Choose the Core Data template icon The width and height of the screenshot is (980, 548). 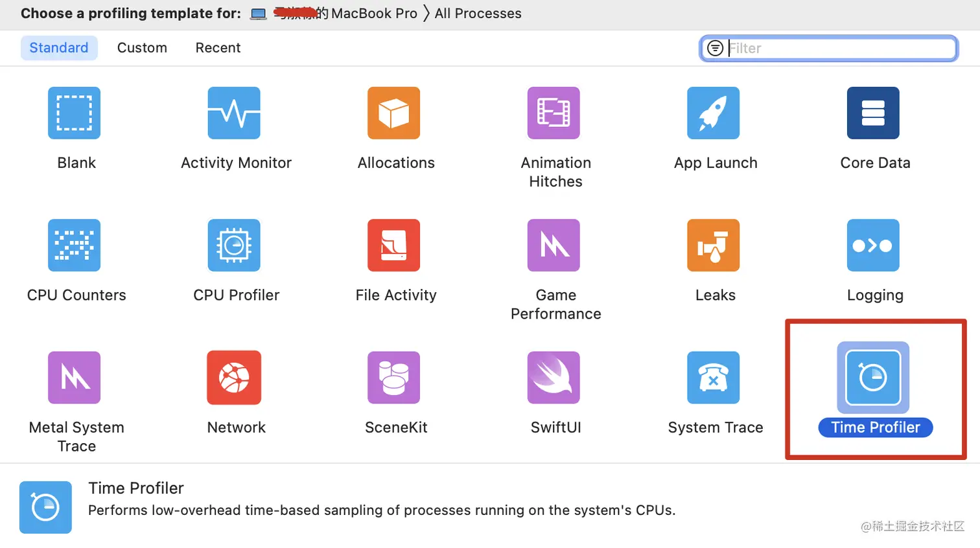873,113
